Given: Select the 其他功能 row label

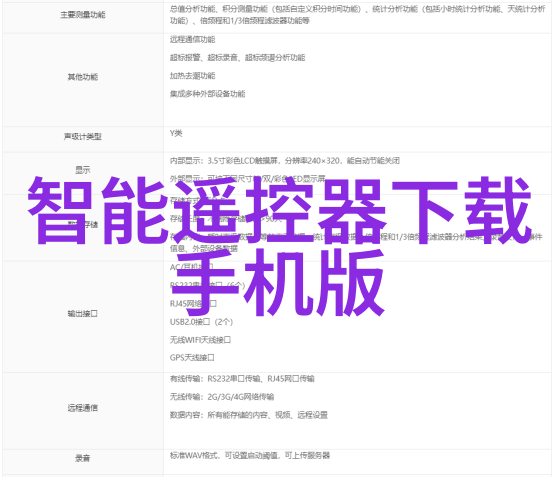Looking at the screenshot, I should (83, 77).
